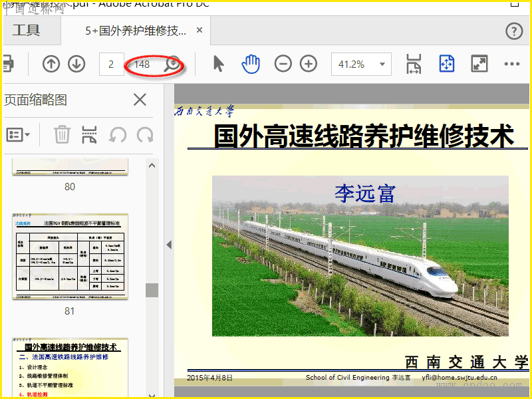Zoom out with the minus button

point(283,64)
